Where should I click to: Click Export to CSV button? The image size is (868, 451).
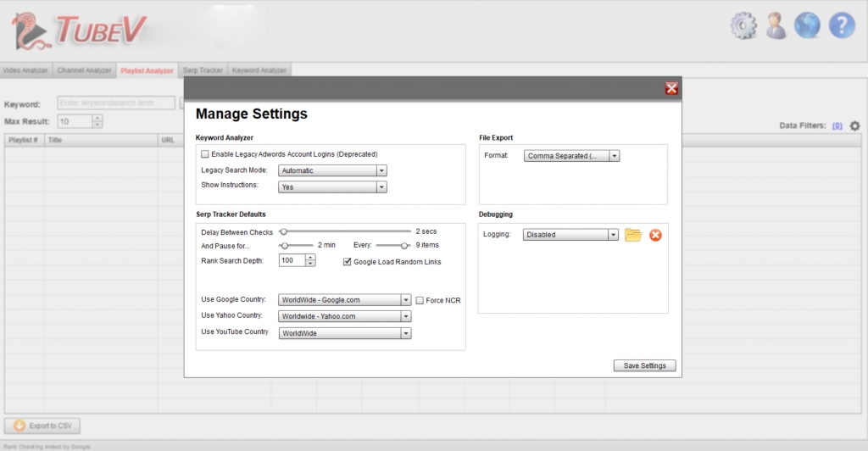[x=42, y=426]
